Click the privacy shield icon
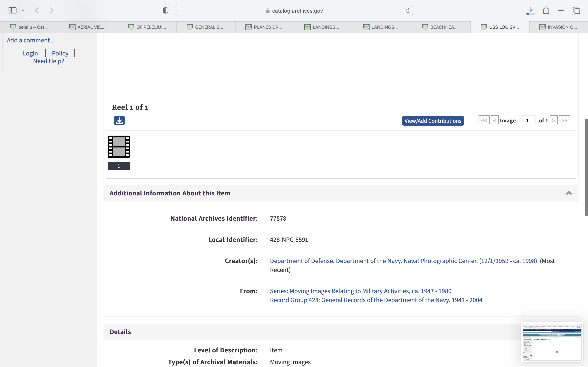This screenshot has width=588, height=367. (165, 10)
